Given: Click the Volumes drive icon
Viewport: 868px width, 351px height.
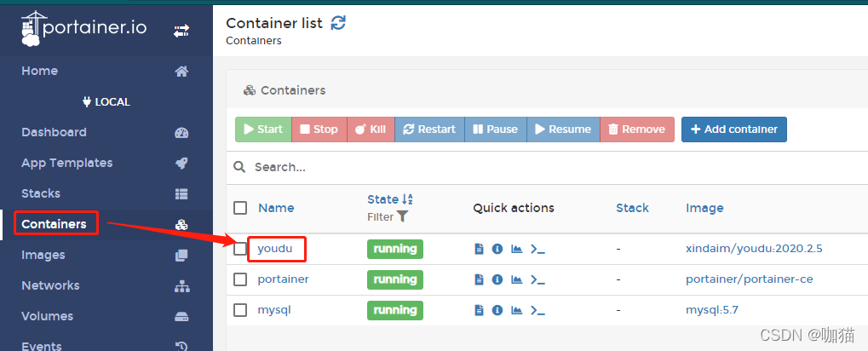Looking at the screenshot, I should 181,317.
